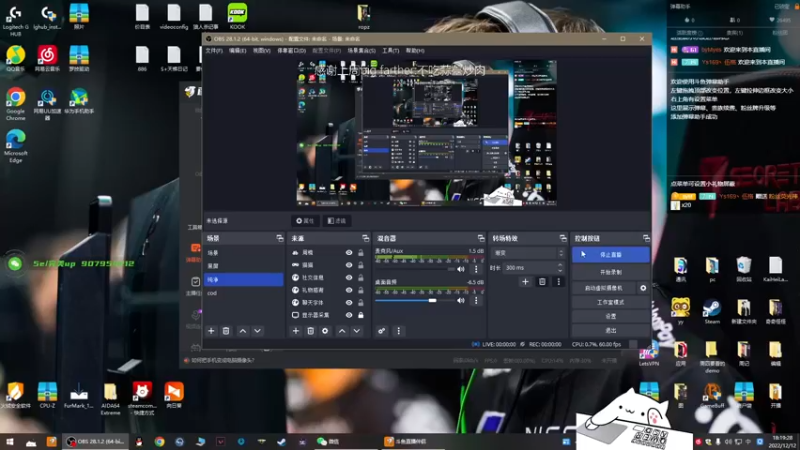Image resolution: width=800 pixels, height=450 pixels.
Task: Open the 场景集合(S) menu
Action: pyautogui.click(x=361, y=51)
